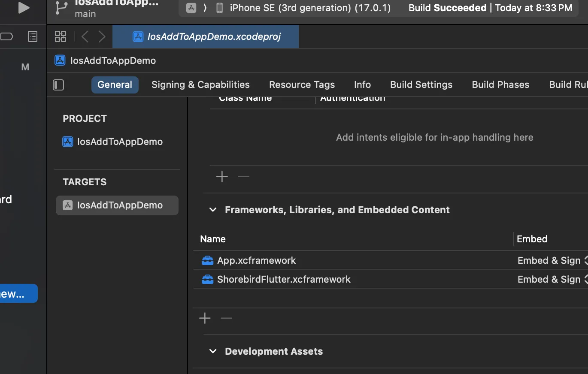Click the iPhone device icon in the toolbar
588x374 pixels.
[219, 7]
